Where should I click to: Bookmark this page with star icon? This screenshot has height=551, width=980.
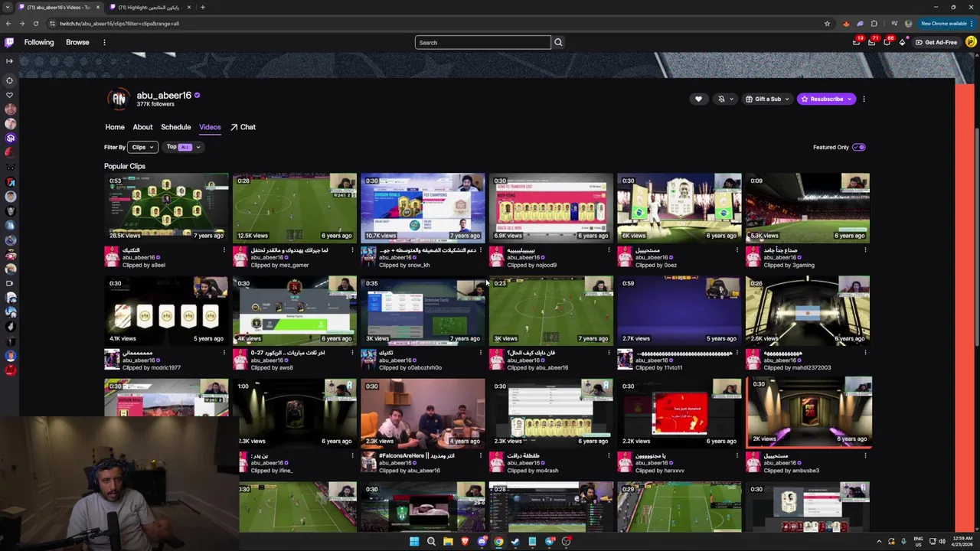click(x=827, y=24)
